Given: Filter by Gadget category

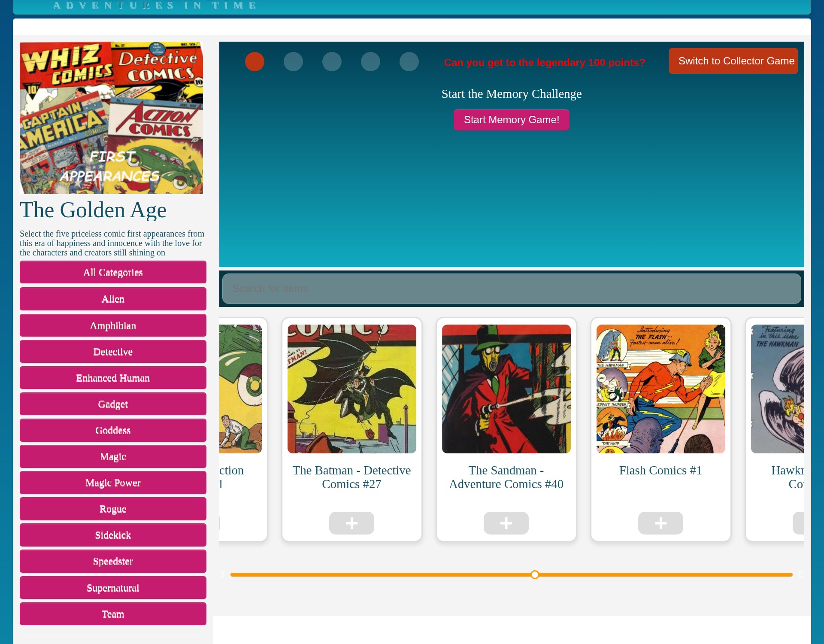Looking at the screenshot, I should [113, 404].
